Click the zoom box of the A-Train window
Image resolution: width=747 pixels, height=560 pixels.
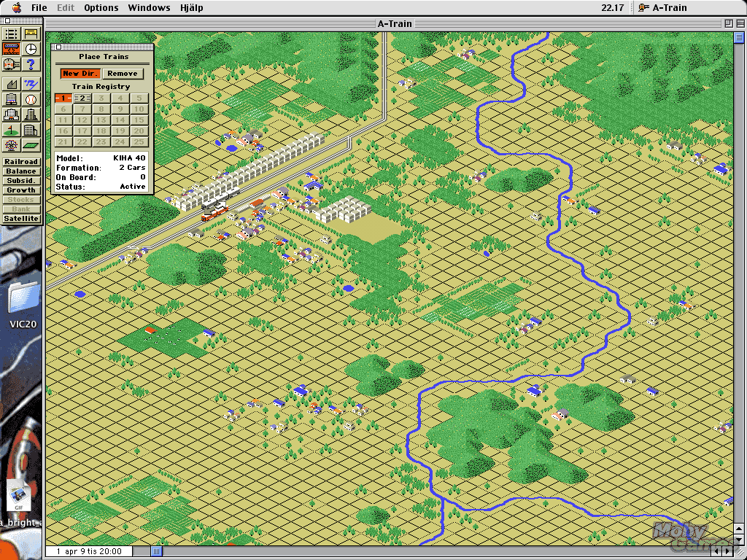coord(729,23)
